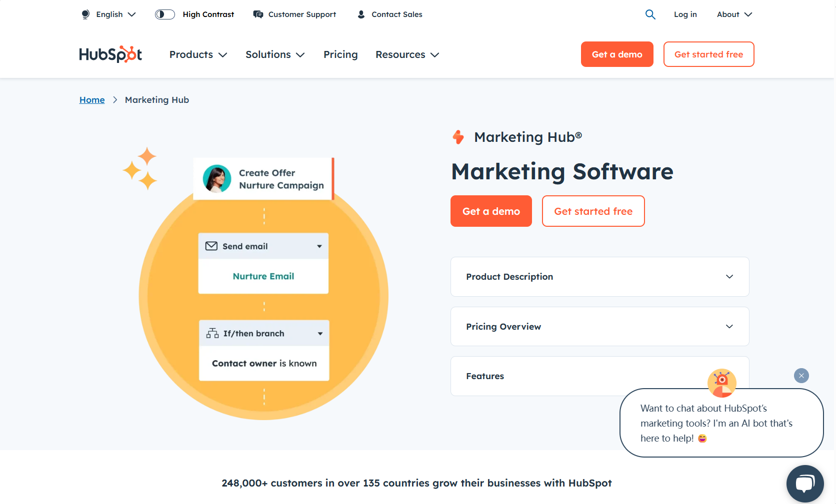Click the Nurture Email text
This screenshot has height=504, width=836.
click(263, 276)
